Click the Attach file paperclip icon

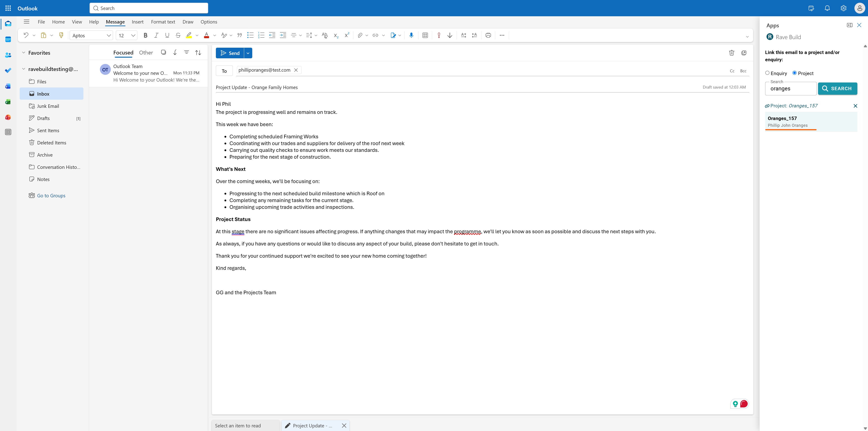(360, 35)
